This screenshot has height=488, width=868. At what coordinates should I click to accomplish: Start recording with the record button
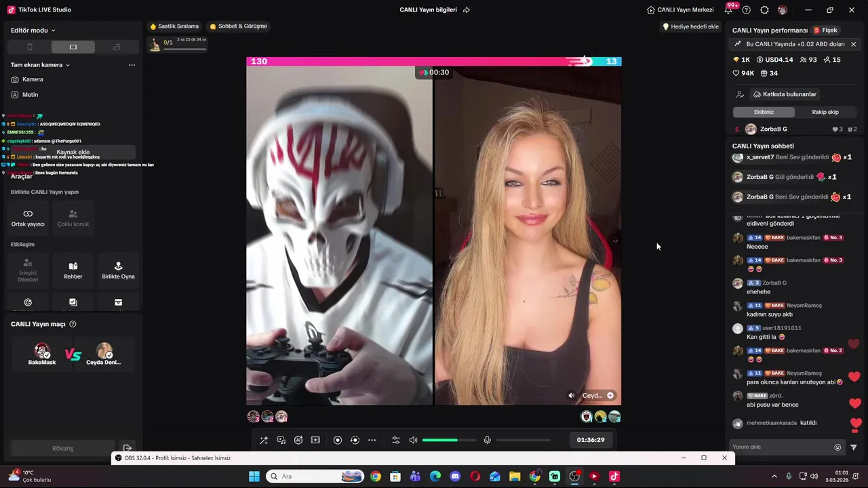point(338,440)
